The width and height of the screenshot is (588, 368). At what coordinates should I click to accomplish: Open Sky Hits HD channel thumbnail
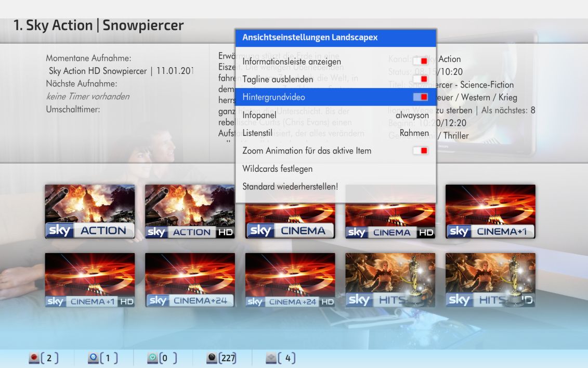[x=490, y=280]
